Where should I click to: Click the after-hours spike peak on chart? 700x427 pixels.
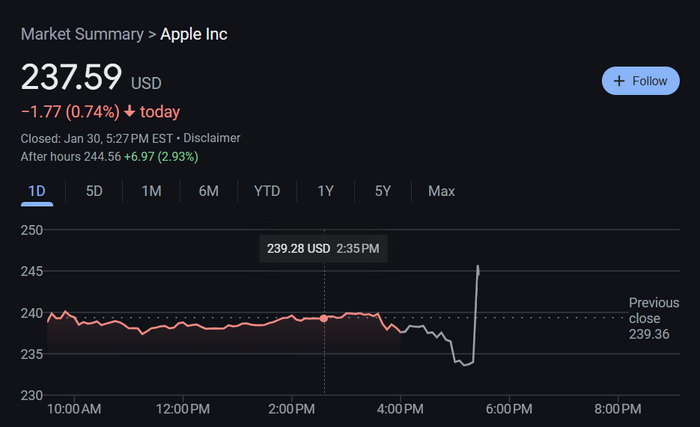(478, 267)
